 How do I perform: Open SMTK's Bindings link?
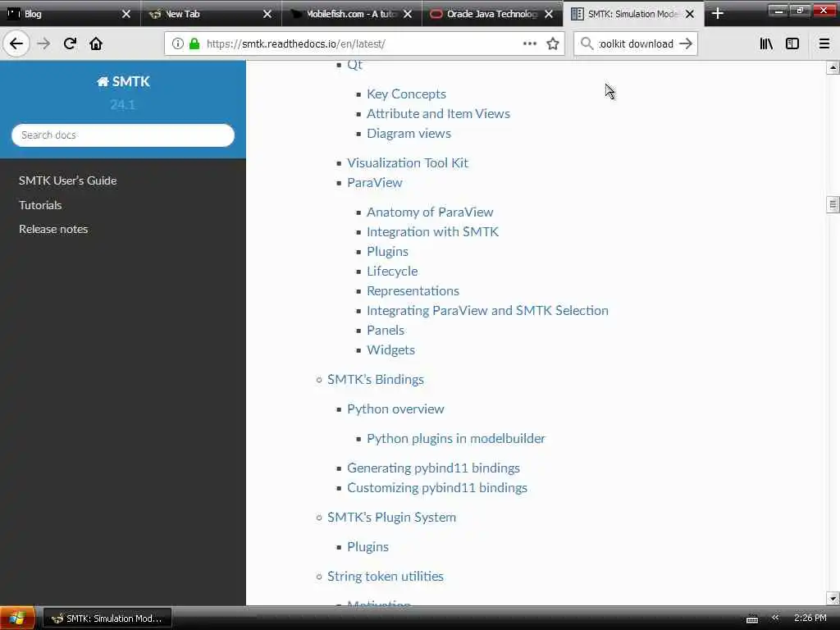click(376, 379)
